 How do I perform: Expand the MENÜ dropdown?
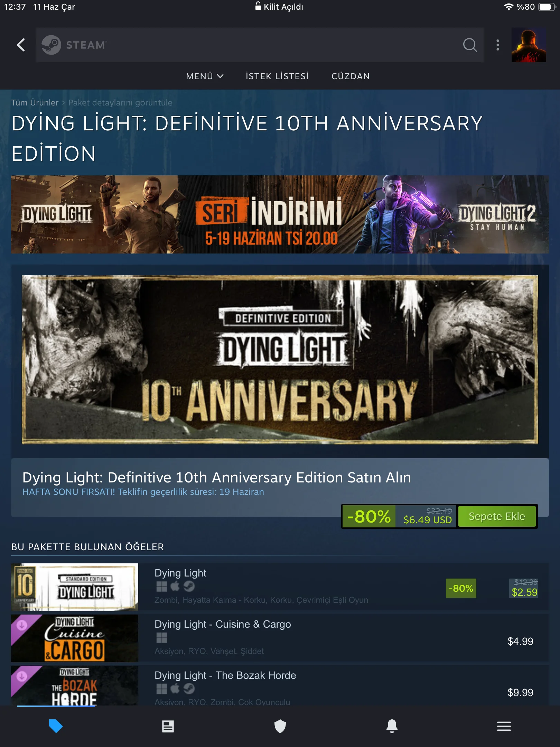point(205,76)
